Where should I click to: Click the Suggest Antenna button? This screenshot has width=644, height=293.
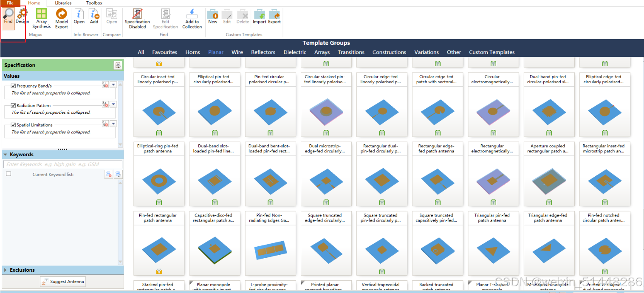(x=63, y=281)
